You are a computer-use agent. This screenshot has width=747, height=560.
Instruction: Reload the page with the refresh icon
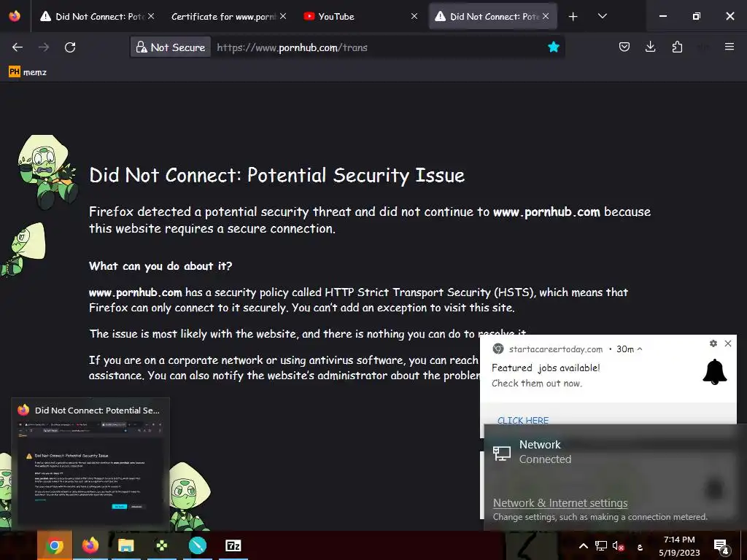[x=70, y=47]
